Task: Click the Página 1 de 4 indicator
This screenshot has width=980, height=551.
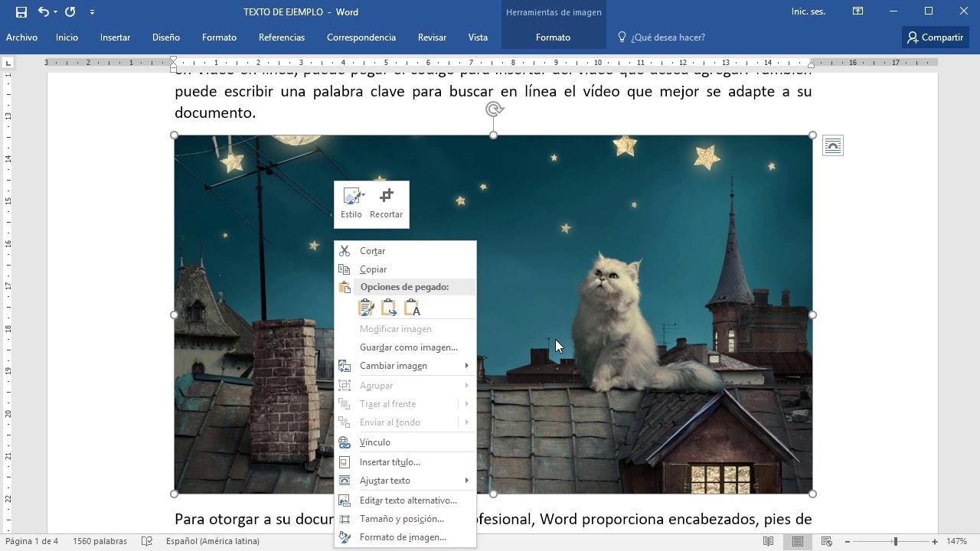Action: click(31, 541)
